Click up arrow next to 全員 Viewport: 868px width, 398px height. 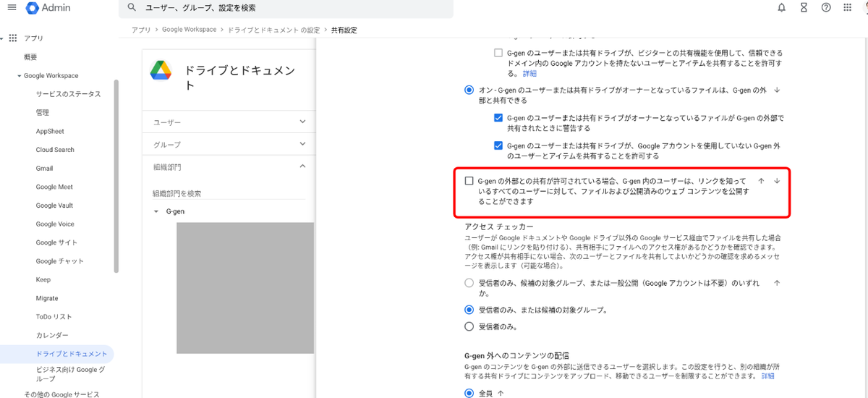[500, 394]
